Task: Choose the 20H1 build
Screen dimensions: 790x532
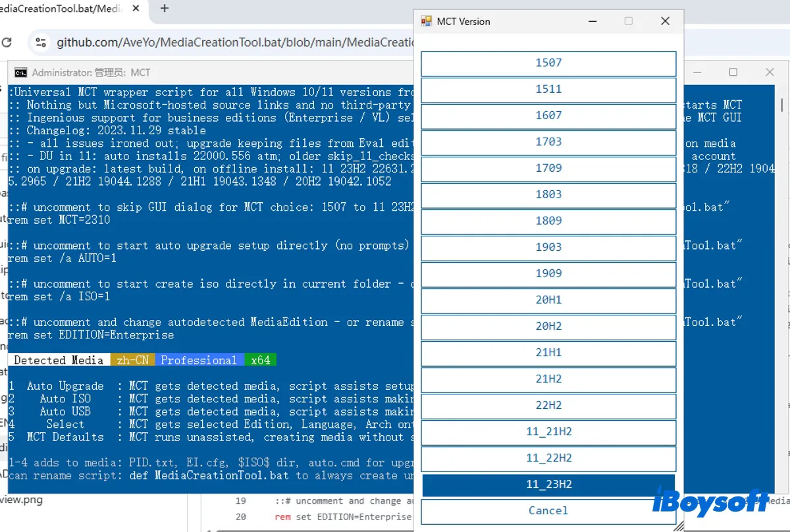Action: [548, 300]
